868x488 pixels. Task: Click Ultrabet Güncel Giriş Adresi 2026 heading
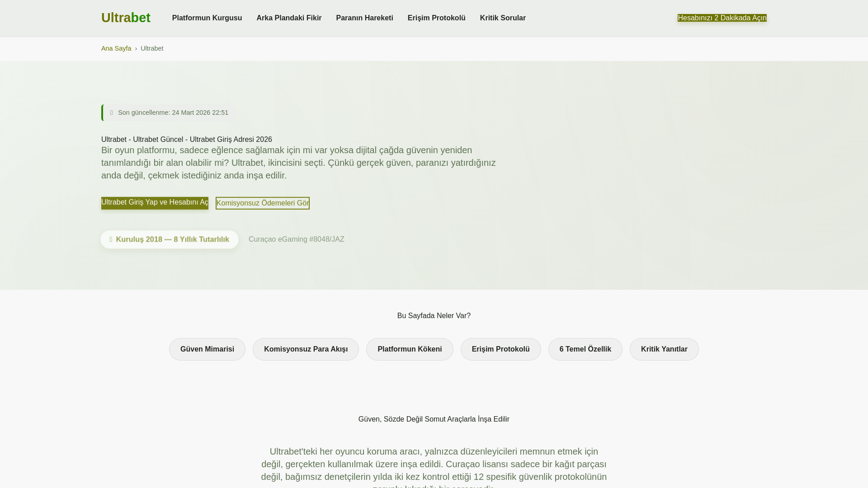187,140
